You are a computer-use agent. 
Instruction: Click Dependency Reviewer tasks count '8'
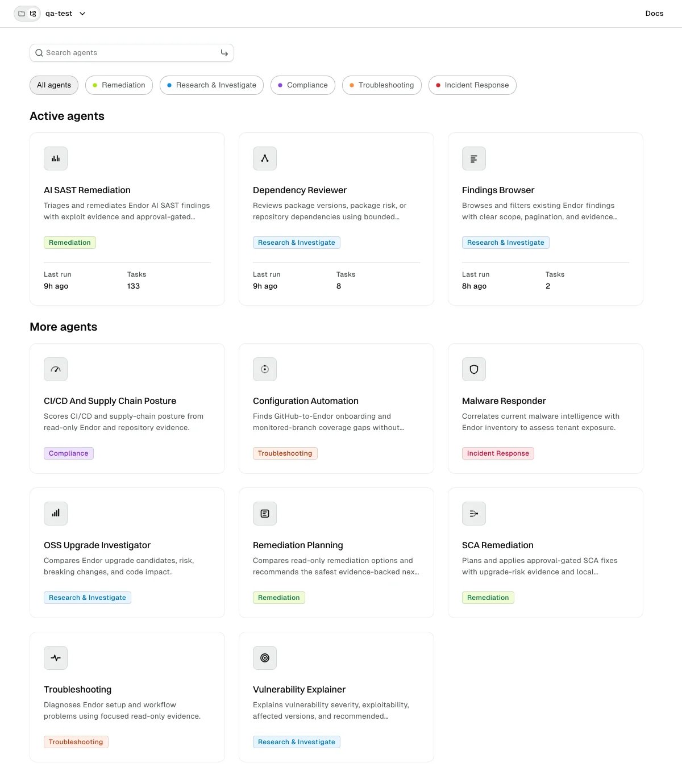pos(339,286)
